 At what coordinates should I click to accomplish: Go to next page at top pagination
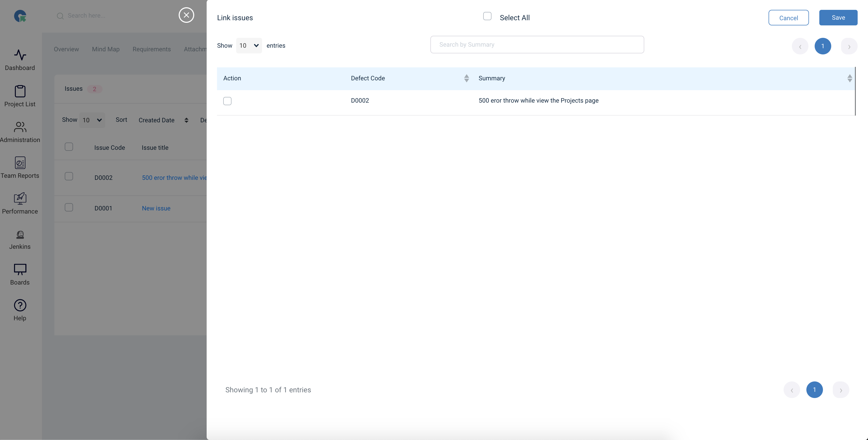tap(849, 46)
